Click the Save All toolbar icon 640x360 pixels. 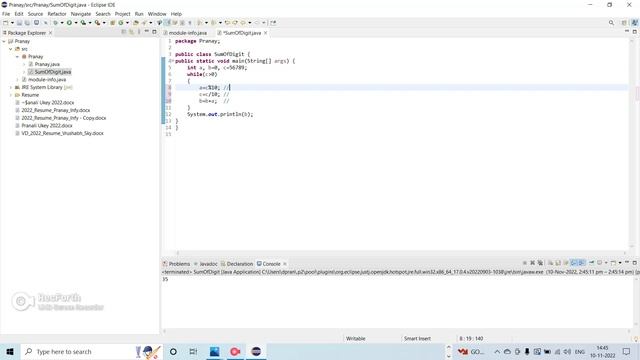[x=27, y=23]
